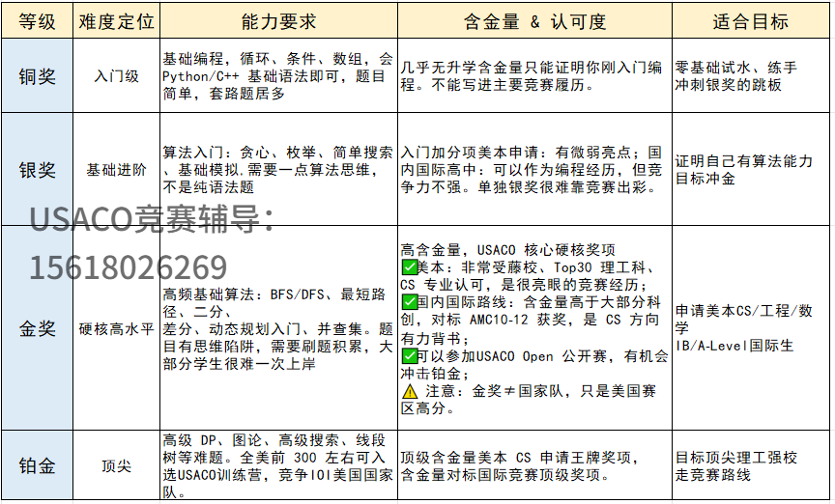Click the 银奖 ability text 算法入门：贪心、枚举
The width and height of the screenshot is (835, 504).
(x=277, y=169)
